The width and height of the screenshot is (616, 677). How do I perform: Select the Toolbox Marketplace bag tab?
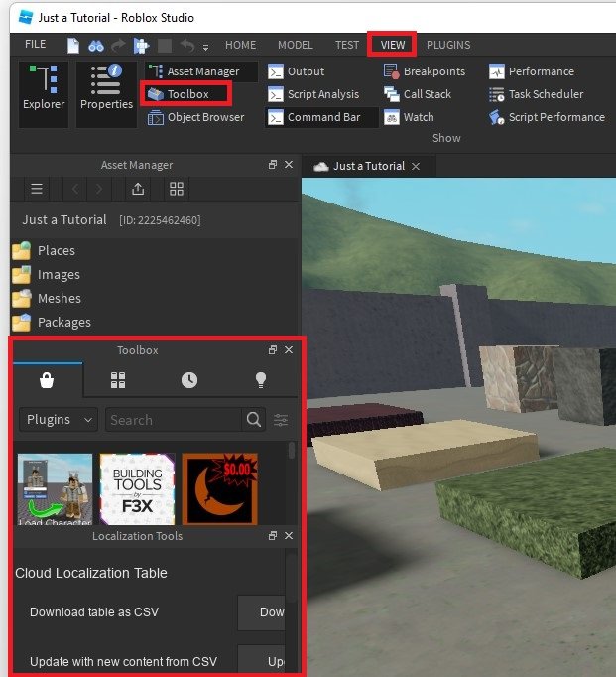[47, 380]
